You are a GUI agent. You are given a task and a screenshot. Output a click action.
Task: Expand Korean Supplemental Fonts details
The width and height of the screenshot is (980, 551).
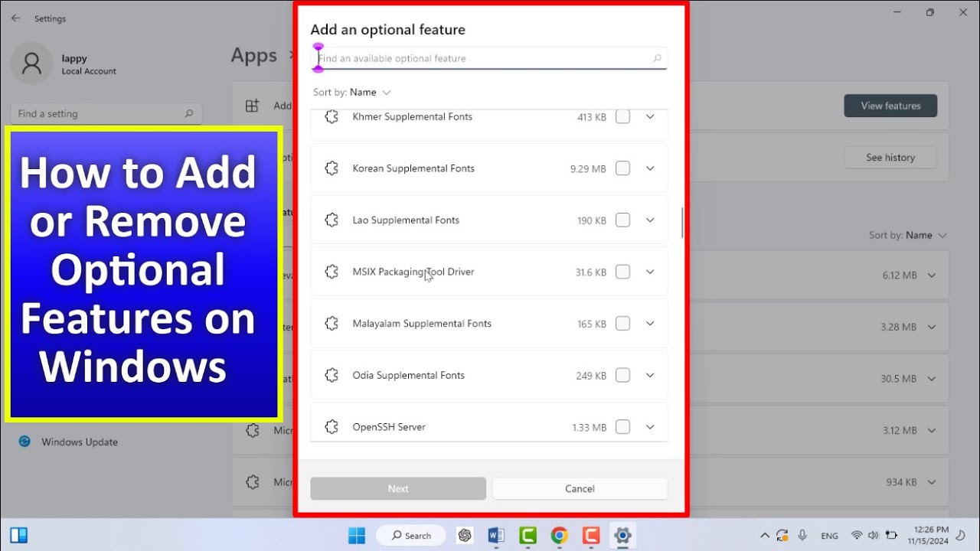pos(650,168)
